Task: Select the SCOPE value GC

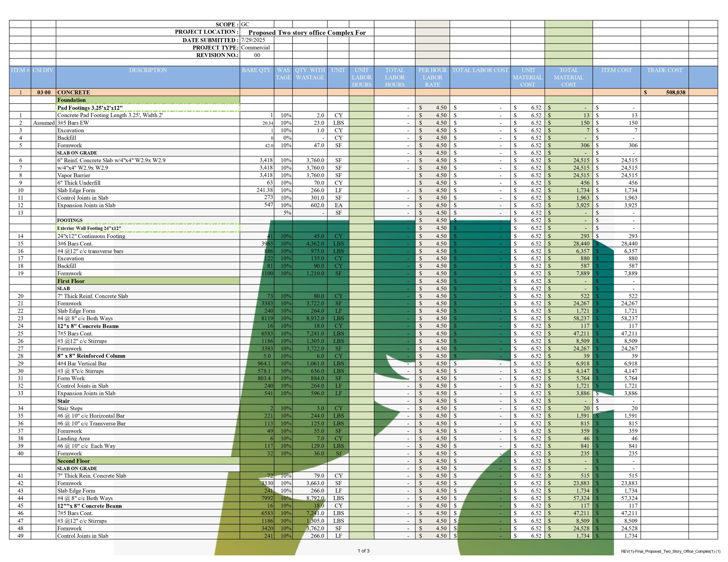Action: point(245,24)
